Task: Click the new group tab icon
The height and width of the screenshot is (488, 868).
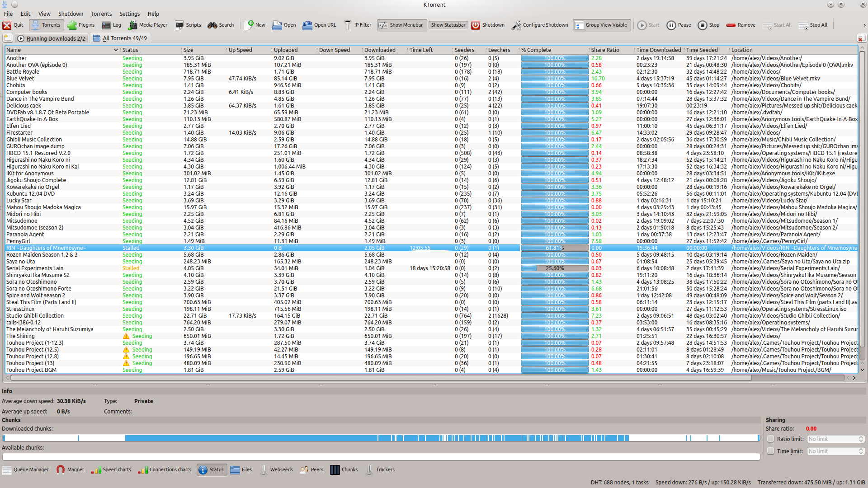Action: click(x=8, y=38)
